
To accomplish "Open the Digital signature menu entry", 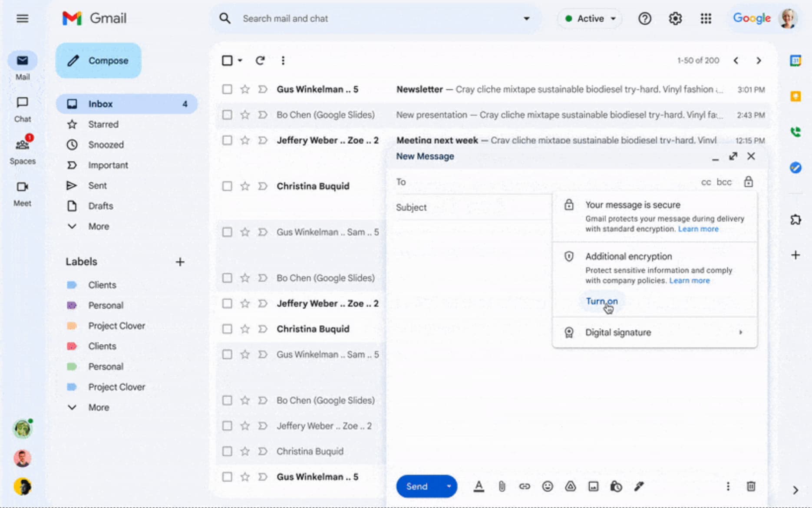I will pos(618,332).
